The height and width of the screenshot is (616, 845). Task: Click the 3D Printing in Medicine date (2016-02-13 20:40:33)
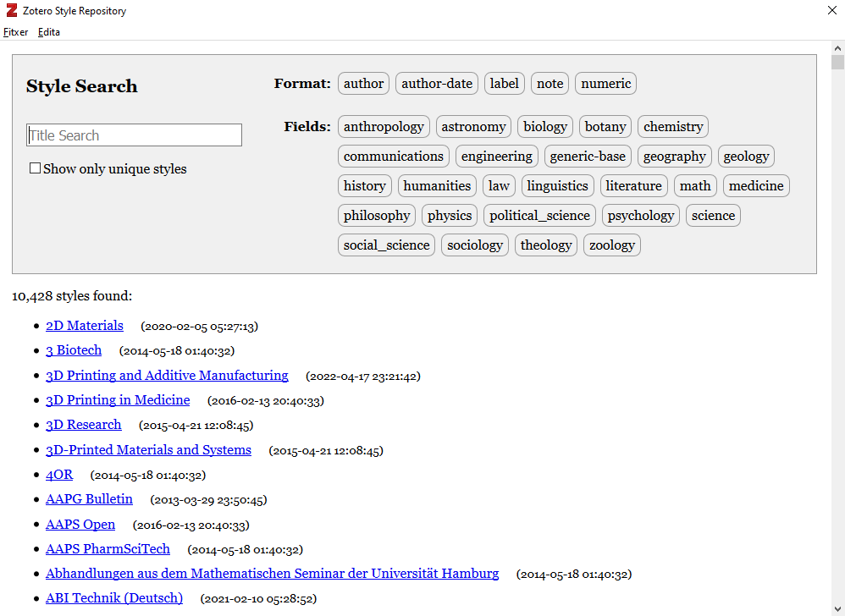(266, 400)
